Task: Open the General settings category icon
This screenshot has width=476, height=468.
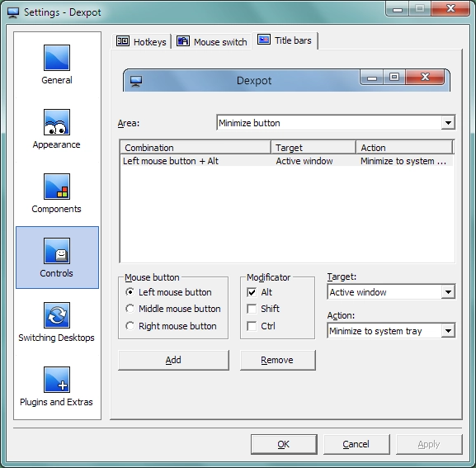Action: tap(57, 58)
